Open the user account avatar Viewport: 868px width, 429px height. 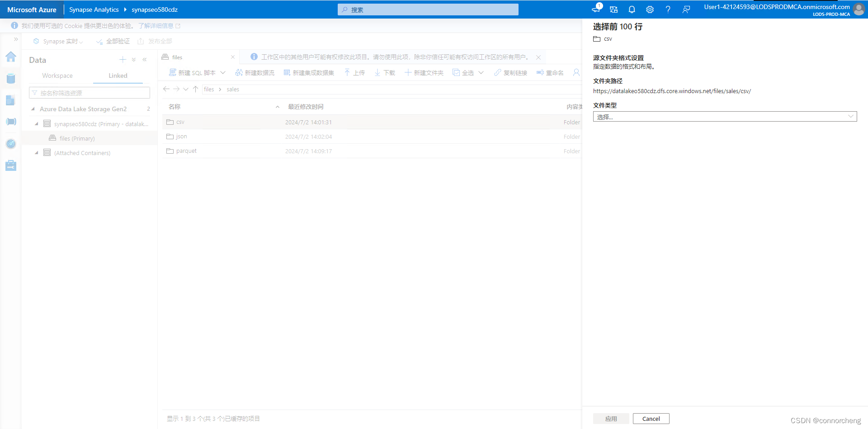(x=859, y=9)
